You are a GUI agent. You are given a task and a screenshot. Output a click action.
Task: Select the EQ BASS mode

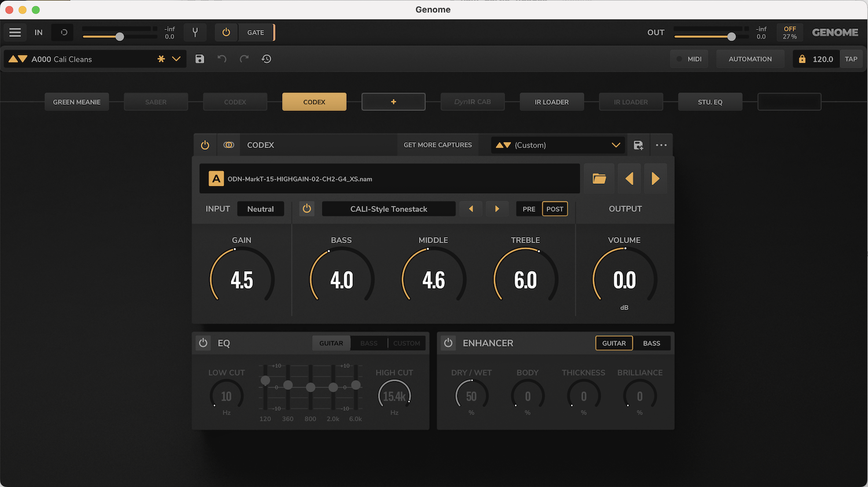369,343
